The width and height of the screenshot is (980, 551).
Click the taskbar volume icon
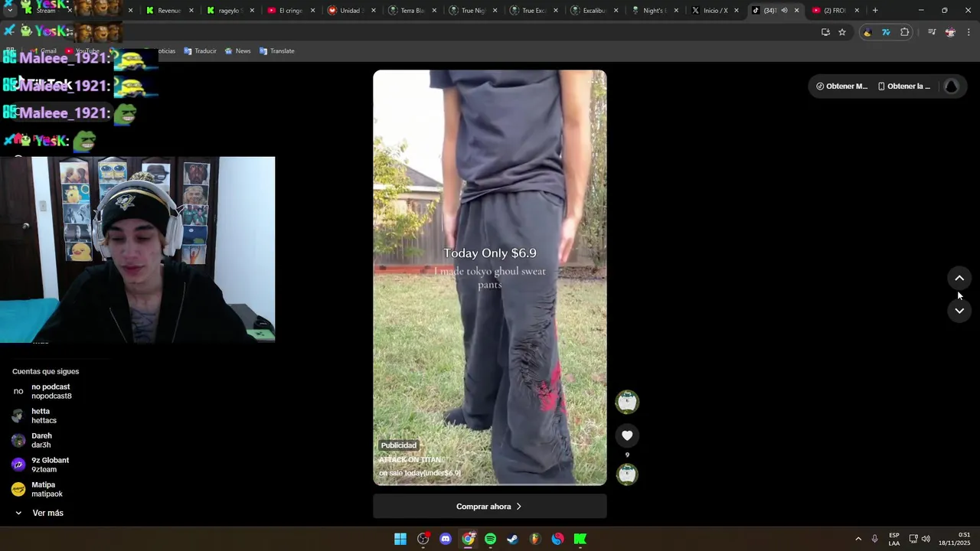[926, 539]
